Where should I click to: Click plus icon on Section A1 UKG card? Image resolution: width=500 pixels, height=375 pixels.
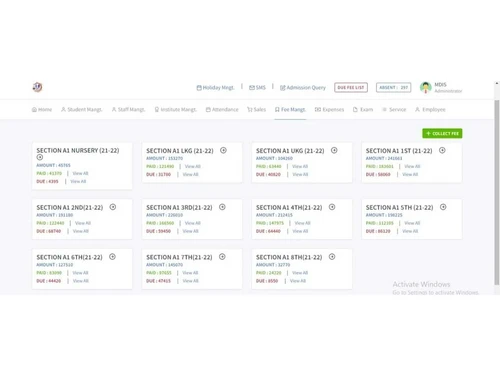click(x=334, y=150)
